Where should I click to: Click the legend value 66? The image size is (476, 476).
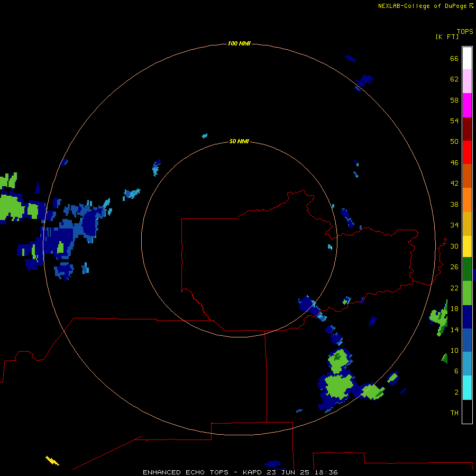[x=454, y=58]
